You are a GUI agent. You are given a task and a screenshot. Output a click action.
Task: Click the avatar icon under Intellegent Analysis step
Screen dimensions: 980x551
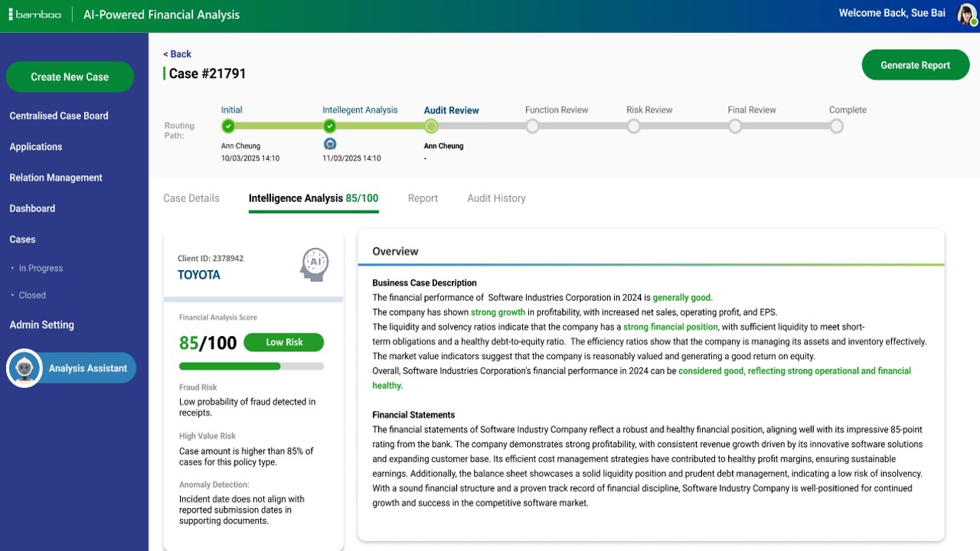point(330,144)
